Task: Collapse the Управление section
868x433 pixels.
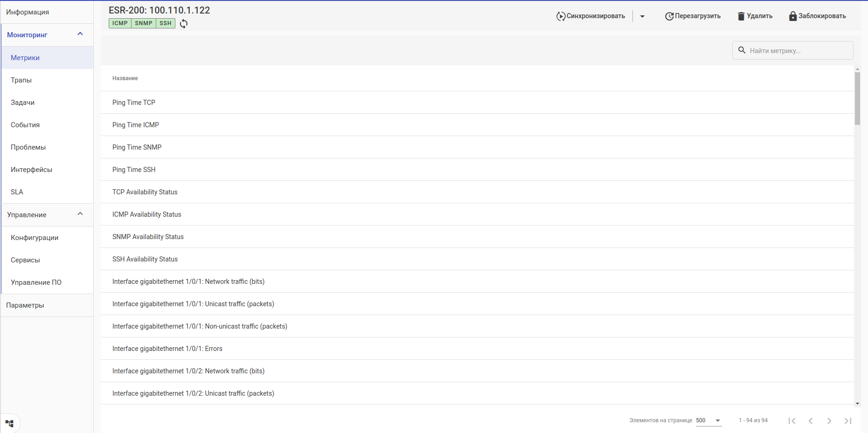Action: coord(80,214)
